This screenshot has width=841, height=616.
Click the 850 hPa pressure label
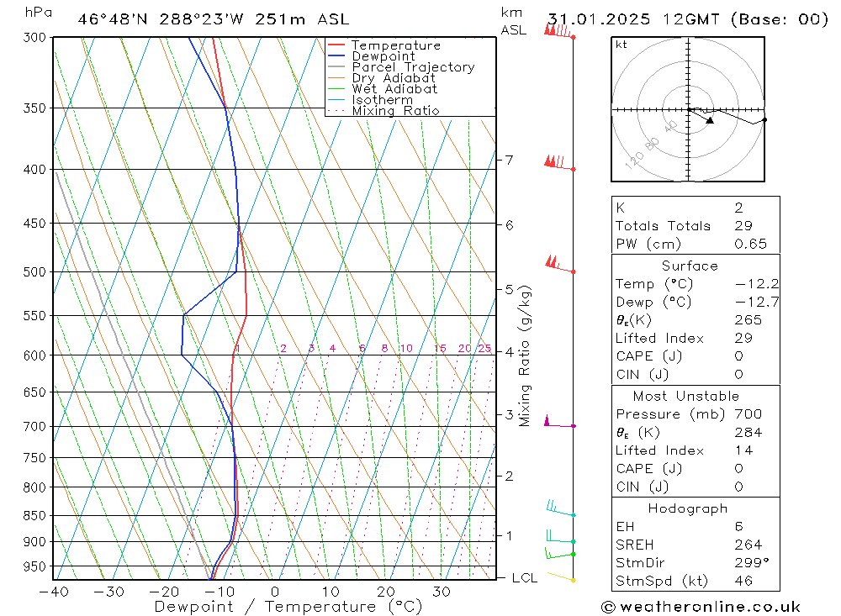pyautogui.click(x=34, y=516)
